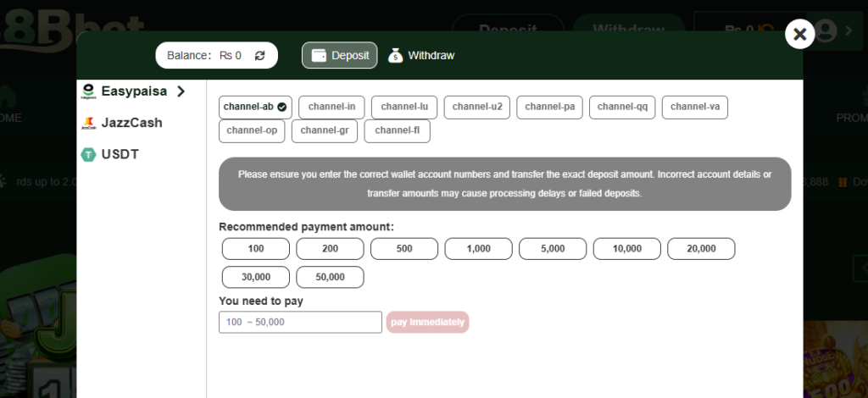This screenshot has height=398, width=868.
Task: Close the deposit dialog with the X
Action: [x=799, y=34]
